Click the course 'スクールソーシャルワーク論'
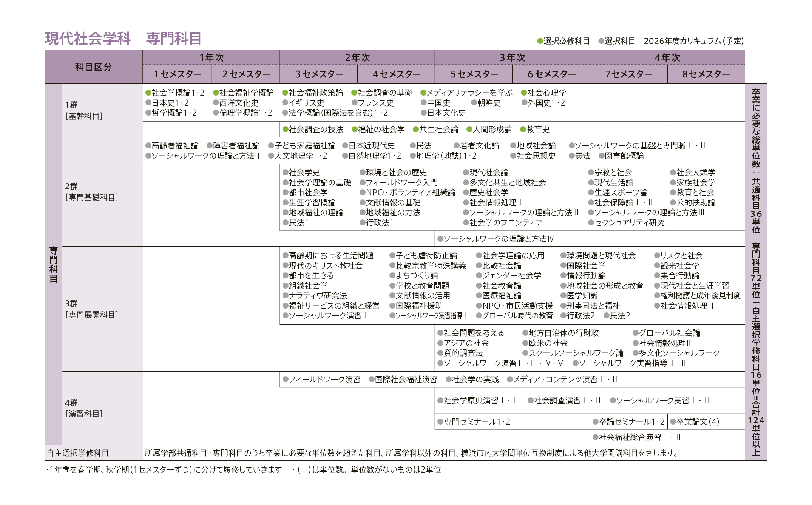812x505 pixels. point(573,353)
